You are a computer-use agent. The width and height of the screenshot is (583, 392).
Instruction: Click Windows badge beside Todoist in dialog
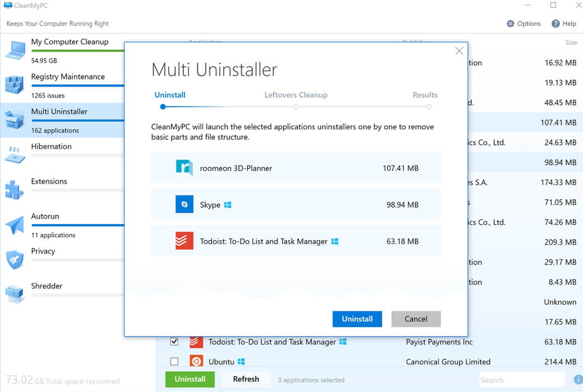tap(335, 241)
